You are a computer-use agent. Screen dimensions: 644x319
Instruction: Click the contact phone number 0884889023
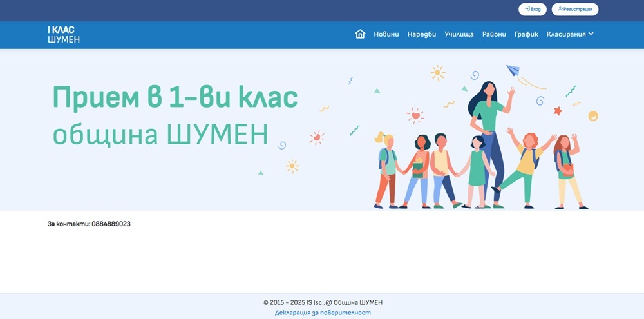111,224
